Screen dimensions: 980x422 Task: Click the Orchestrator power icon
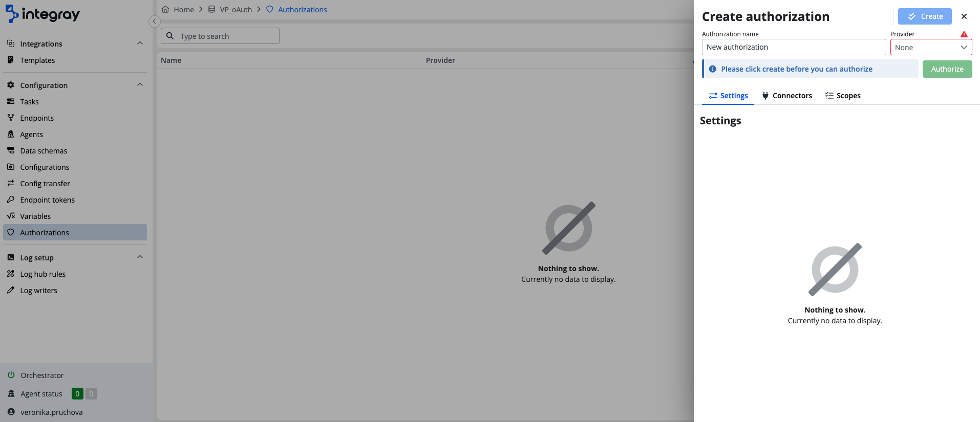coord(11,375)
